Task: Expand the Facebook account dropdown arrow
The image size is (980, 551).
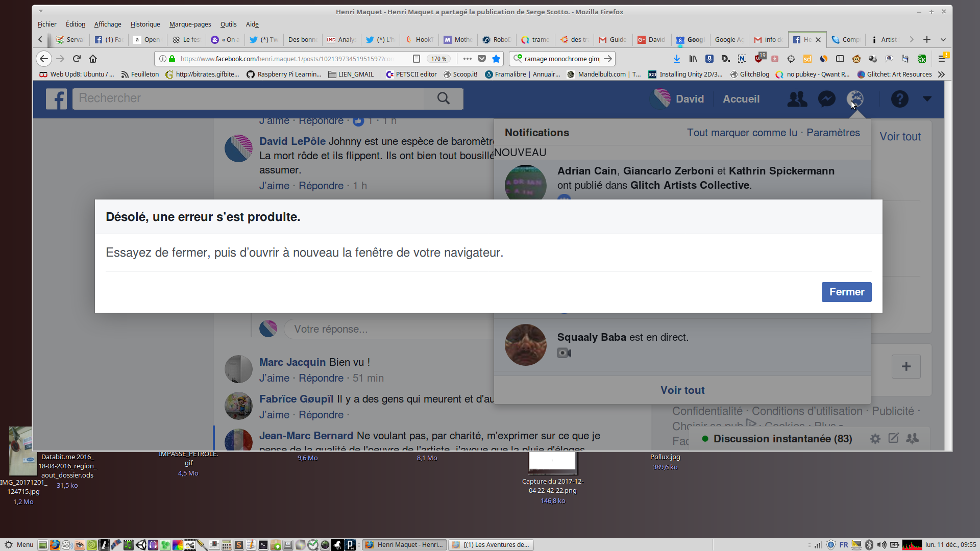Action: [x=927, y=99]
